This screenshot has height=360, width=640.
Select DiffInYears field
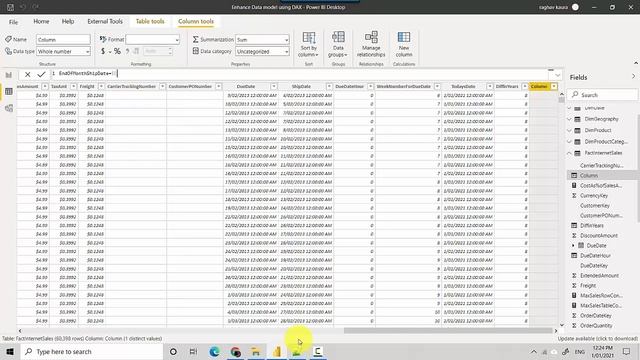pyautogui.click(x=591, y=225)
